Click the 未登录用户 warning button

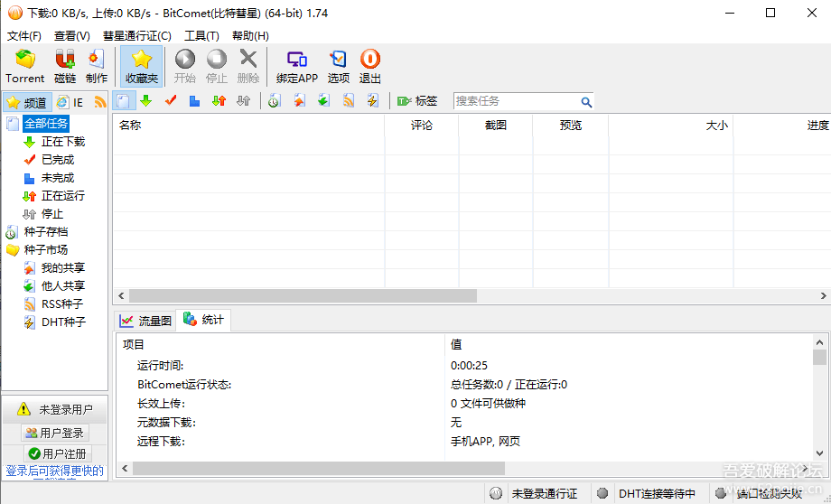(55, 409)
